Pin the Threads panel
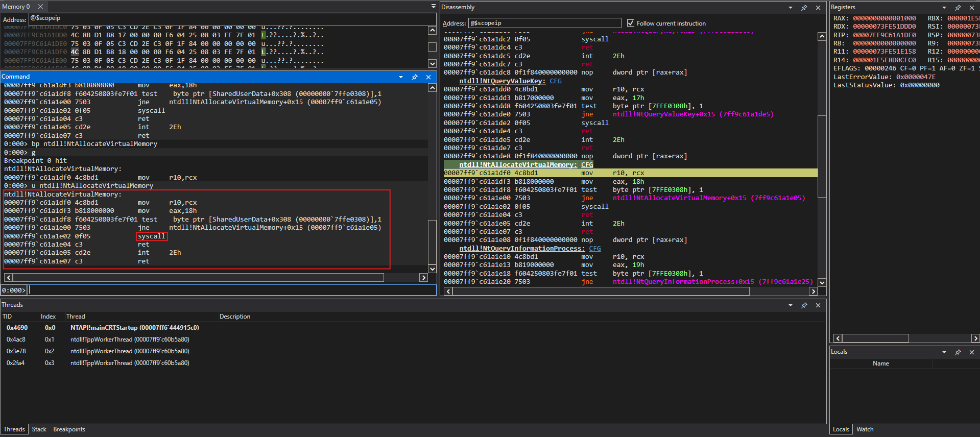Viewport: 980px width, 437px height. tap(804, 305)
